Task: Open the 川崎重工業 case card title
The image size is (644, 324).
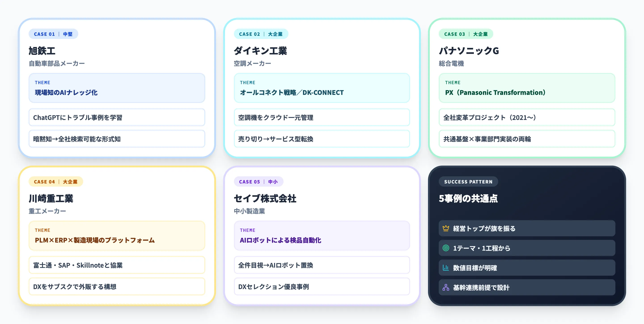Action: tap(51, 199)
